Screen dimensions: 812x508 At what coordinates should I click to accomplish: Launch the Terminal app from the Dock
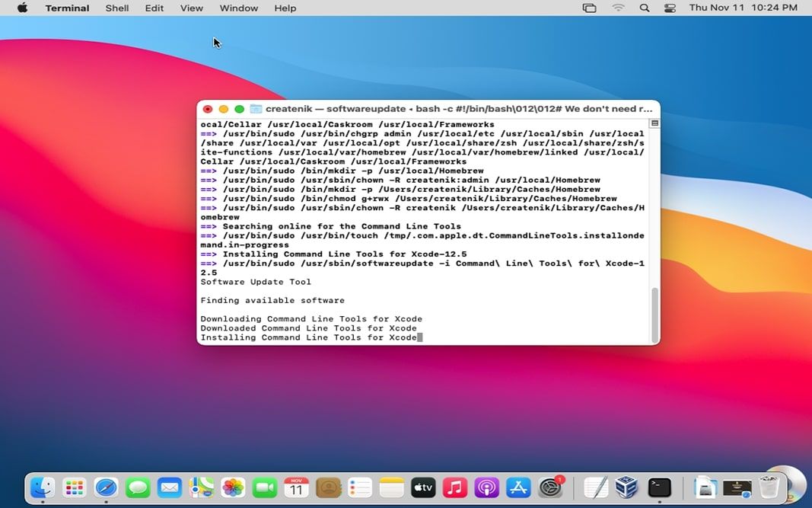pyautogui.click(x=658, y=486)
